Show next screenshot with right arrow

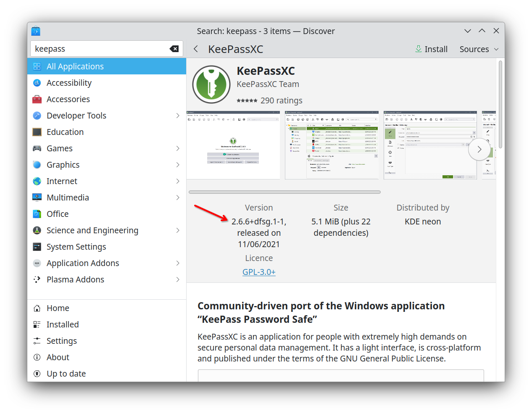pyautogui.click(x=479, y=150)
